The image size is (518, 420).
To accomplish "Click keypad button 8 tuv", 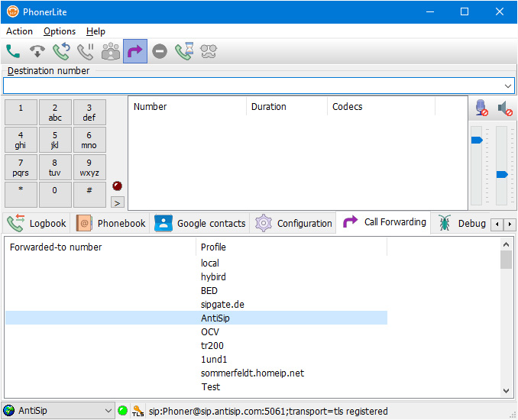I will click(55, 167).
